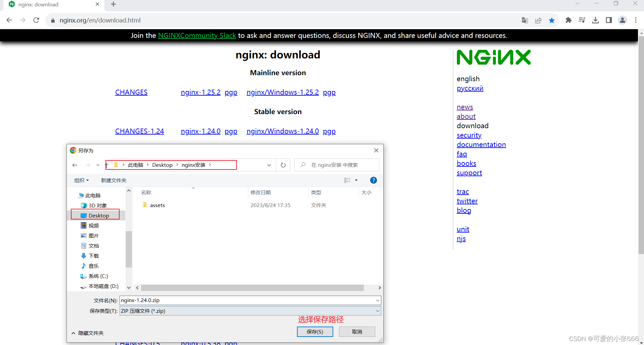
Task: Open the user profile avatar
Action: pos(622,20)
